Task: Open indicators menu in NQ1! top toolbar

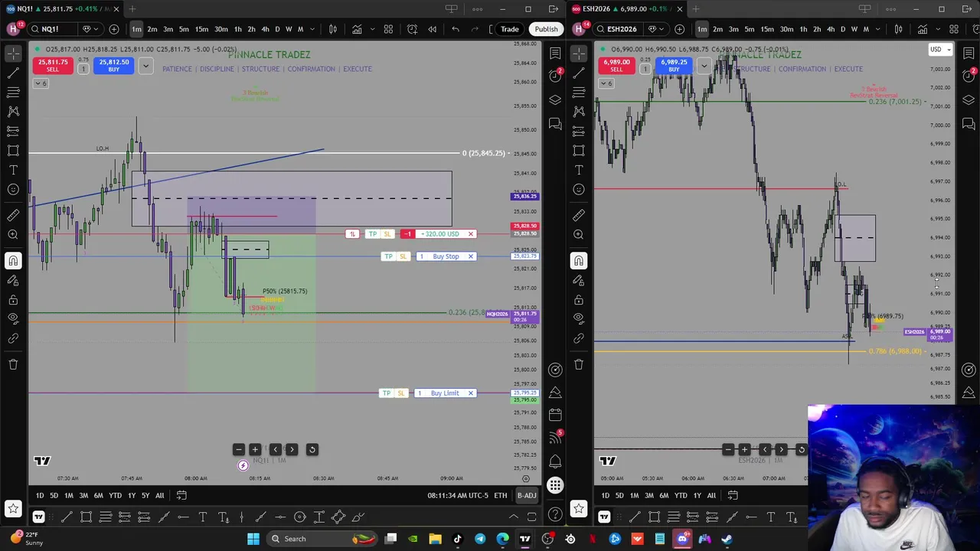Action: click(357, 29)
